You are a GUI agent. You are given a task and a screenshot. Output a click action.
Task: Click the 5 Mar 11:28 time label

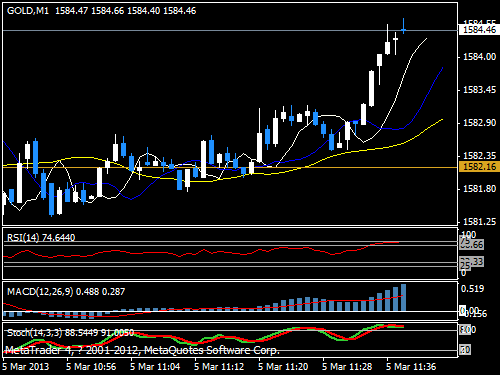[x=347, y=367]
